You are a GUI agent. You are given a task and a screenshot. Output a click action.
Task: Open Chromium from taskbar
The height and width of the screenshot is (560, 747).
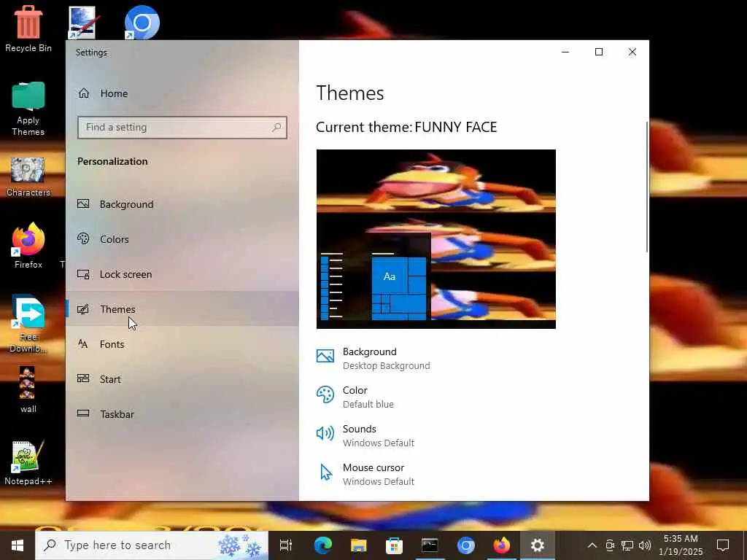(465, 545)
